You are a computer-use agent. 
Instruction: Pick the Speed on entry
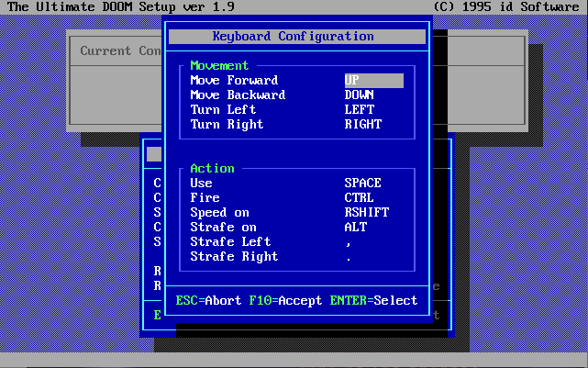pos(219,213)
